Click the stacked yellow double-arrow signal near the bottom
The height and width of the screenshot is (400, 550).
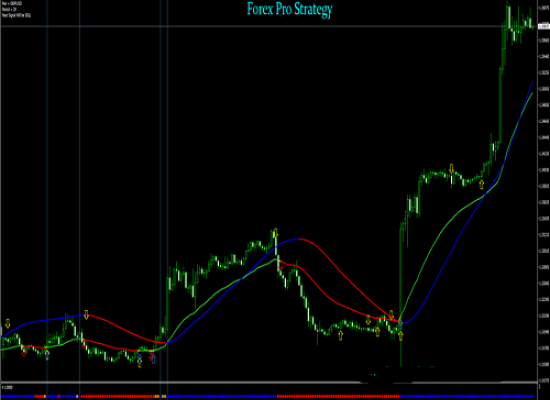140,361
